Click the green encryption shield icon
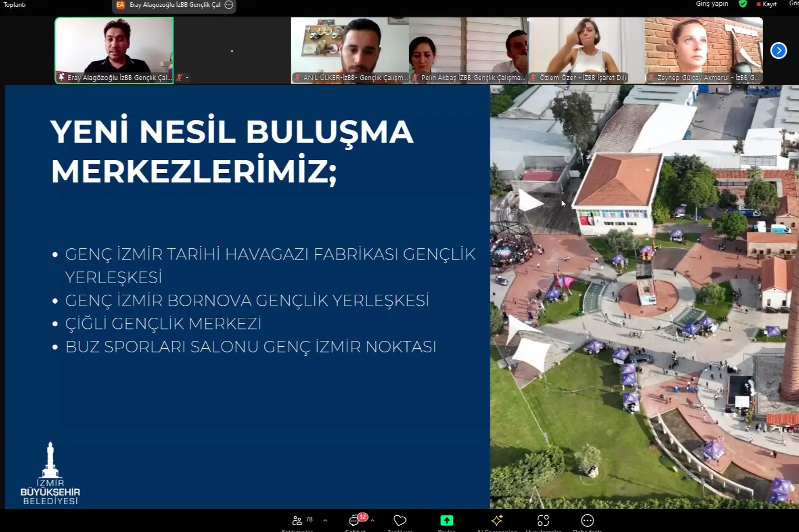The image size is (799, 532). [x=743, y=4]
